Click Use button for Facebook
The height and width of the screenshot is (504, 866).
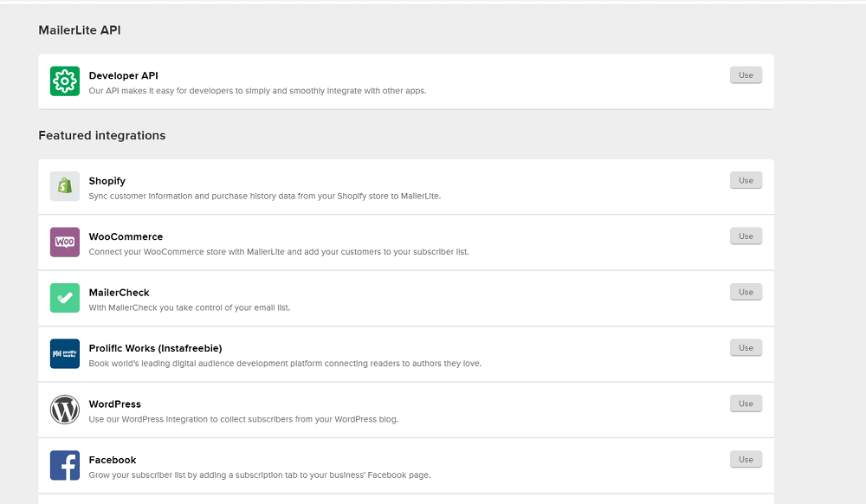point(746,459)
